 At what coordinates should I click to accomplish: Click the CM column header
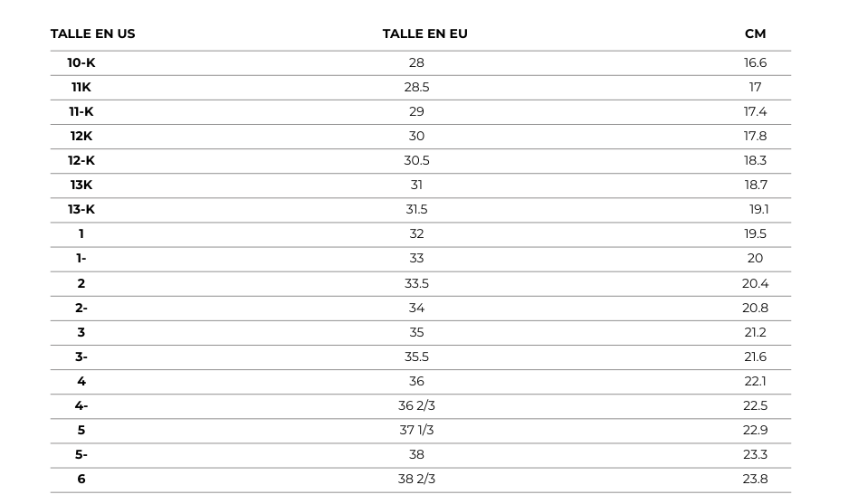pyautogui.click(x=755, y=33)
